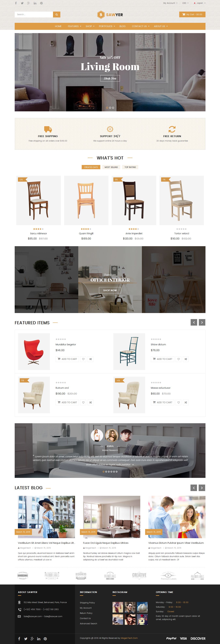Click next arrow in Featured Items
The image size is (220, 644).
point(202,322)
